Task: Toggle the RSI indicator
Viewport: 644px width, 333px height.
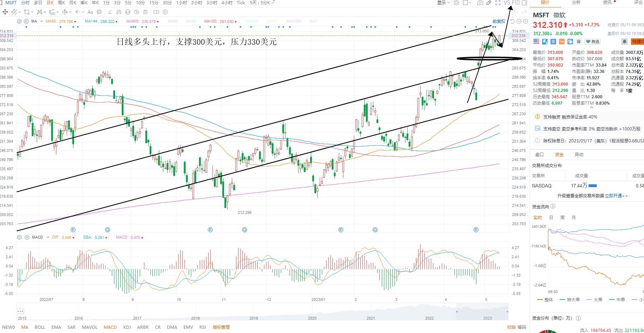Action: (203, 327)
